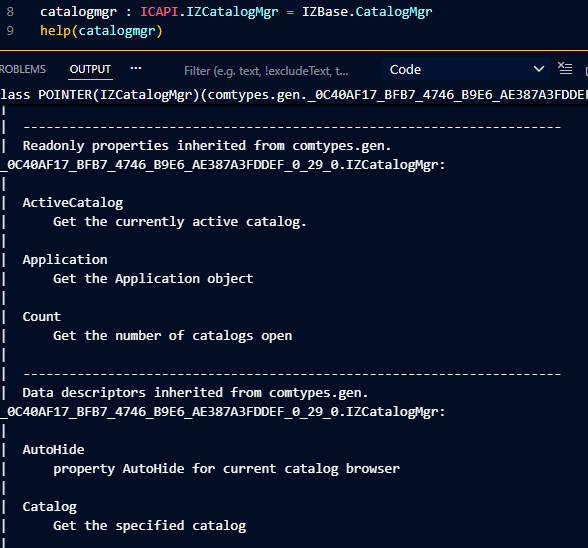The width and height of the screenshot is (588, 548).
Task: Open the Code output channel selector
Action: [x=466, y=69]
